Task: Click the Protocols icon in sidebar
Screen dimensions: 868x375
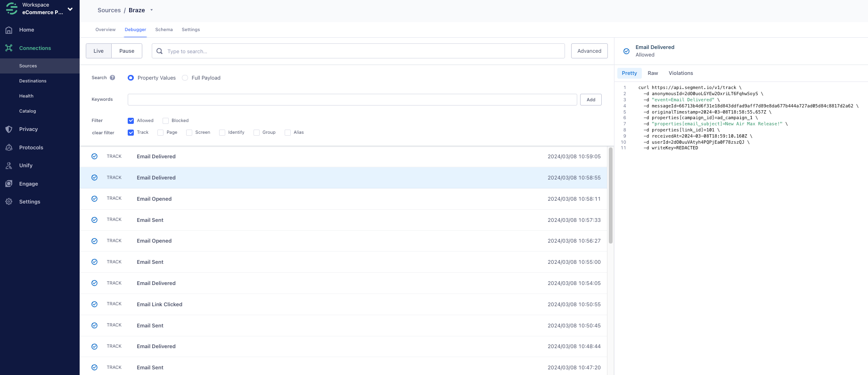Action: (8, 147)
